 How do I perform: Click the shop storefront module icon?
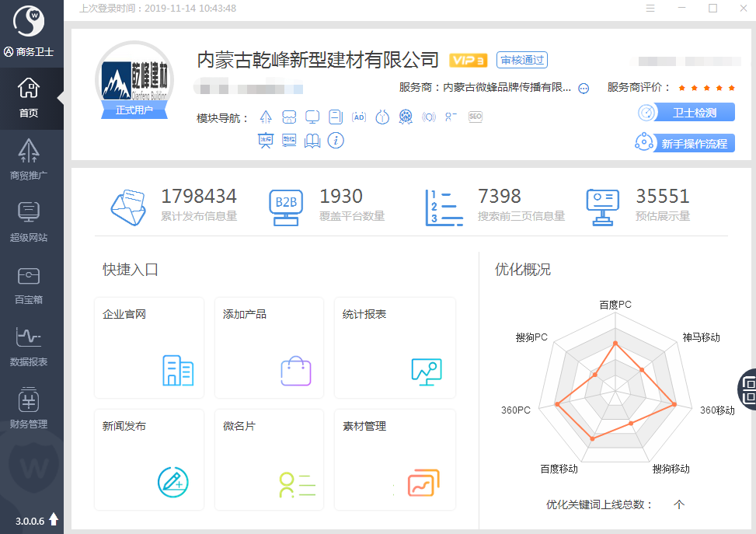[289, 117]
